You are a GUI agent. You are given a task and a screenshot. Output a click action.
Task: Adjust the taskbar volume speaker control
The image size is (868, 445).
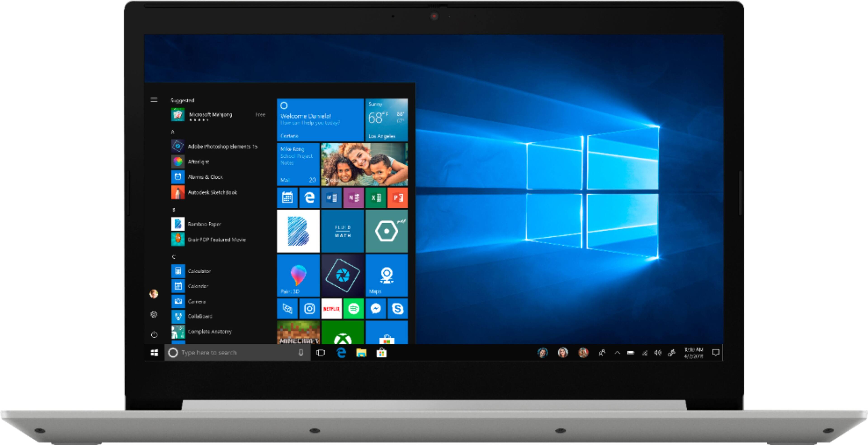coord(657,353)
